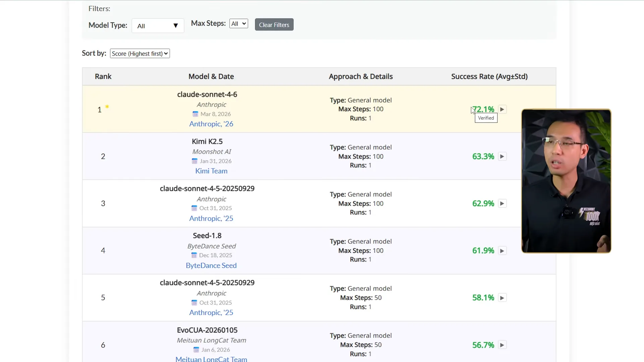Click calendar icon beside Dec 18, 2025

194,255
